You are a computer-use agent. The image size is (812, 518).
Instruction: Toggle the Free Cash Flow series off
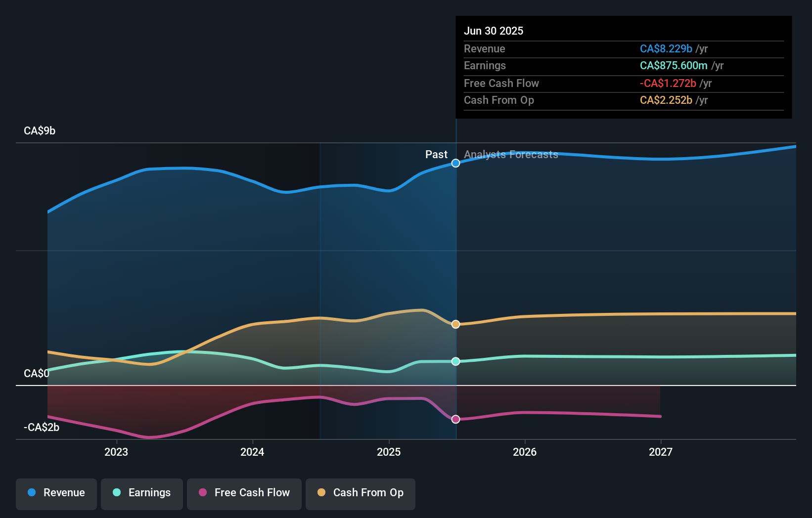[x=244, y=494]
